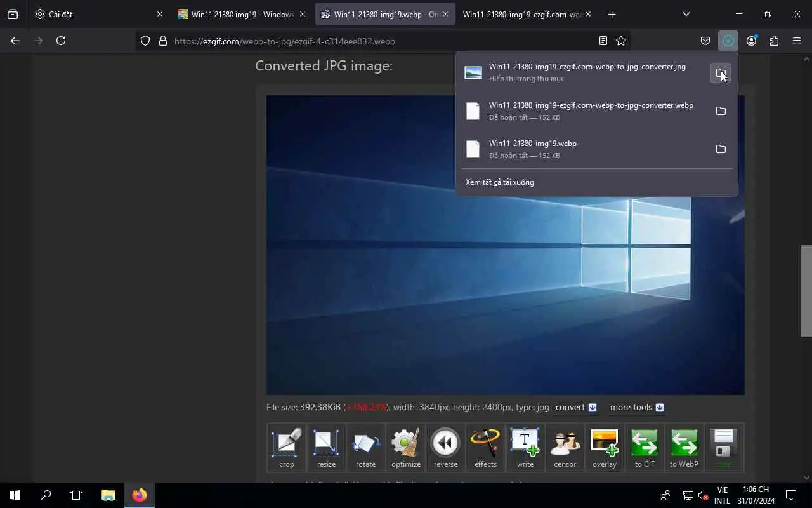
Task: Open the notification center
Action: [x=791, y=495]
